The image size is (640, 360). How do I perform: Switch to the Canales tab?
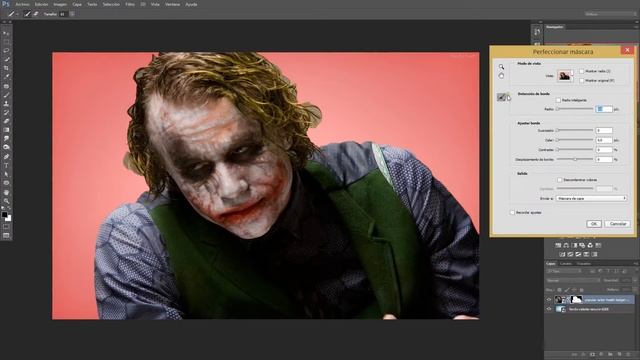pyautogui.click(x=566, y=264)
